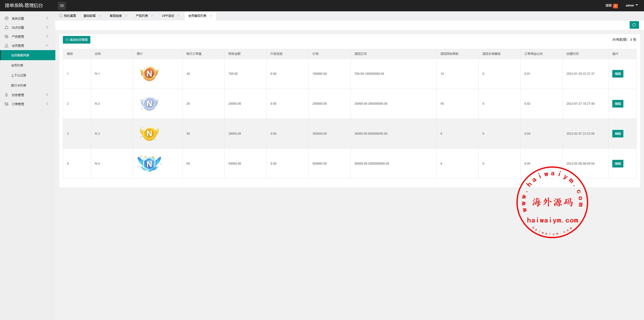Click the green refresh icon button
This screenshot has height=320, width=644.
[x=634, y=25]
